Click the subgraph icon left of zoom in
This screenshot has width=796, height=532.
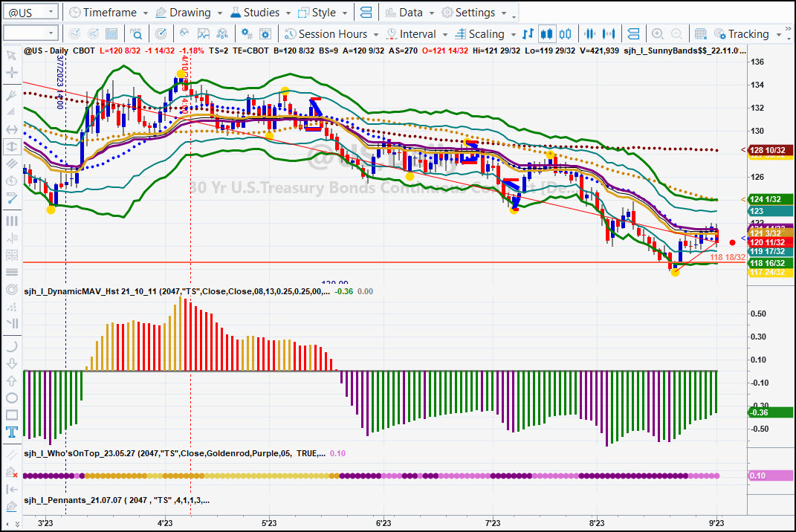[633, 34]
